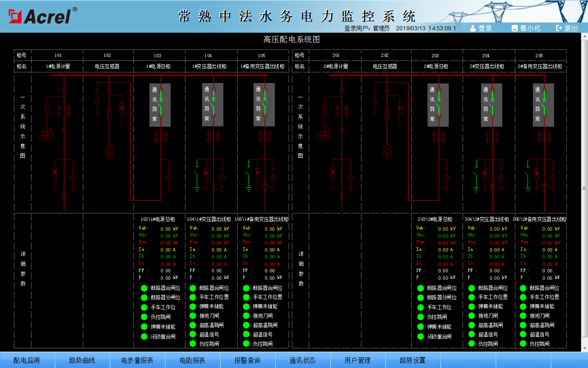Image resolution: width=588 pixels, height=368 pixels.
Task: Select the 1G2 voltage transformer symbol
Action: point(109,151)
